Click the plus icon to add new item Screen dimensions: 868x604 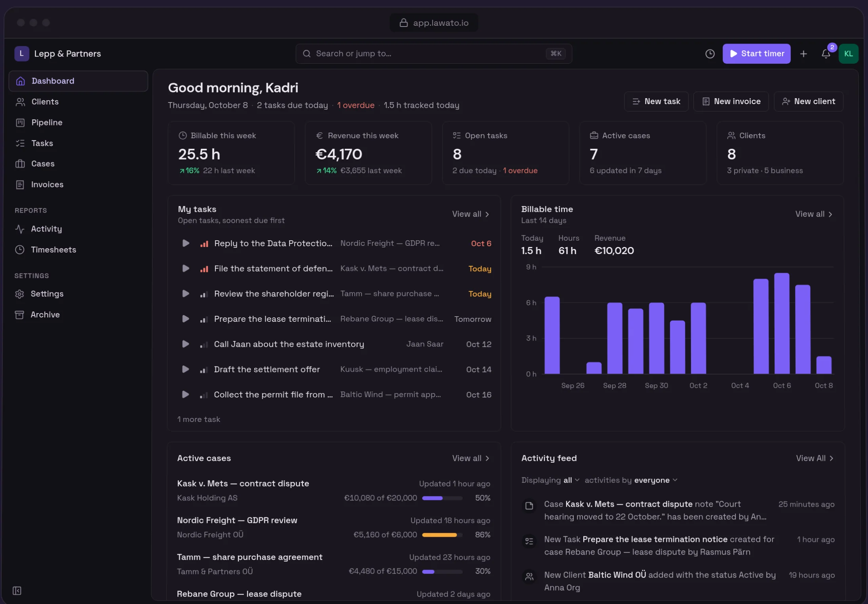click(x=803, y=54)
